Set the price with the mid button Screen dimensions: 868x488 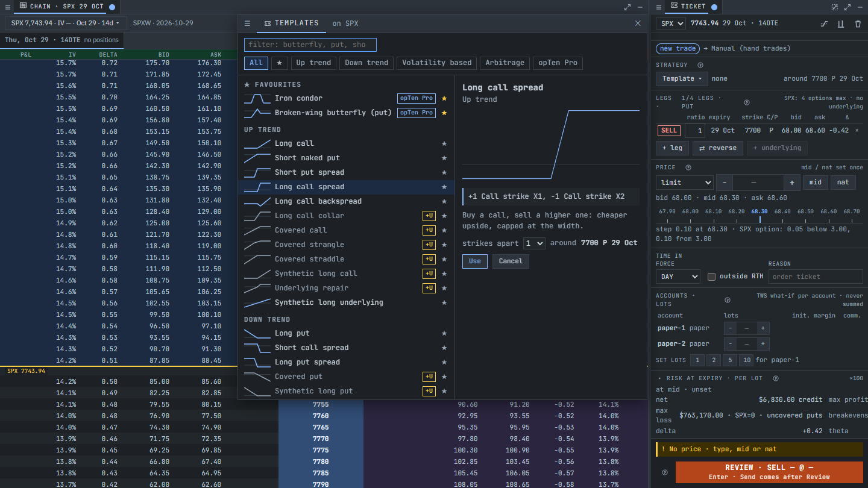[816, 183]
